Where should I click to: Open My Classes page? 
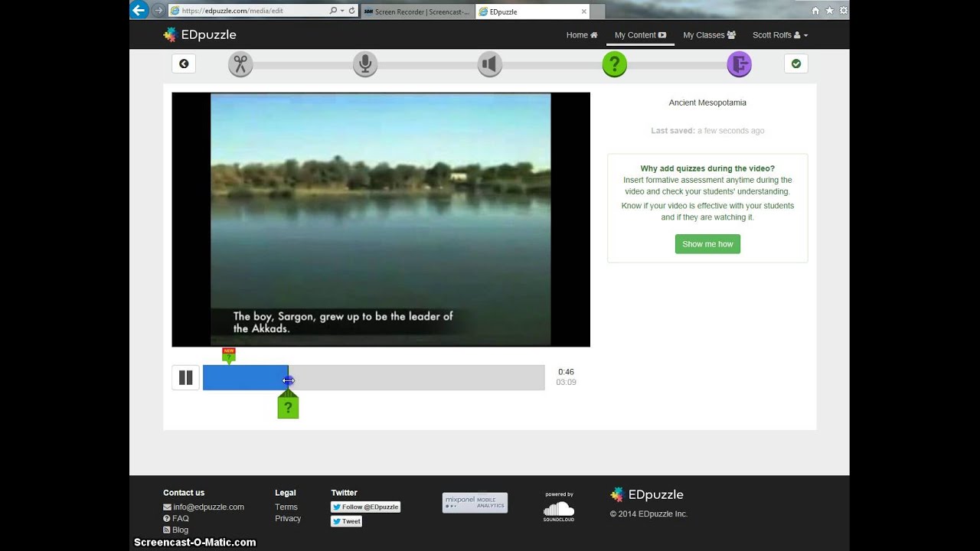point(709,35)
